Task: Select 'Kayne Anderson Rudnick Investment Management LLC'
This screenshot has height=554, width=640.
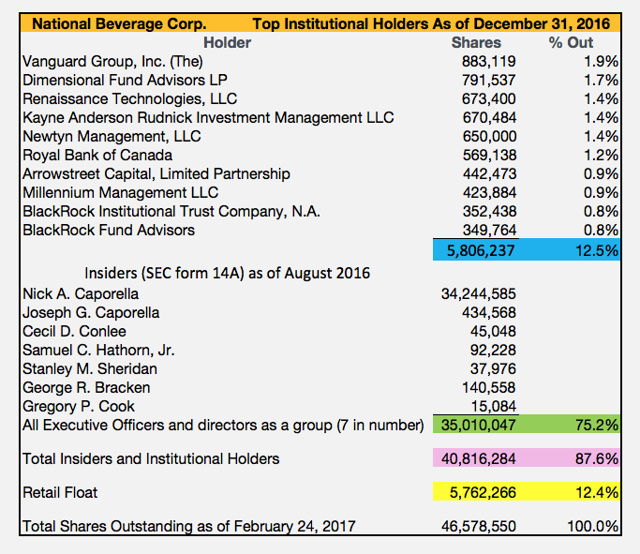Action: point(208,118)
